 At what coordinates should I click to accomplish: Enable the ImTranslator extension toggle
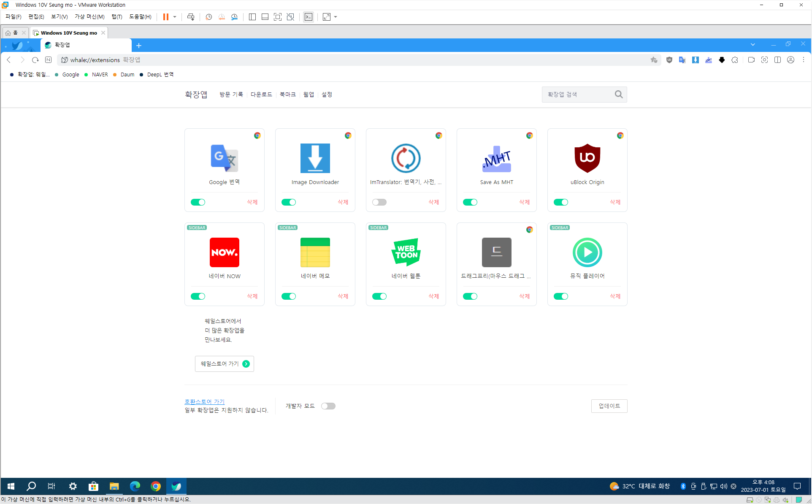[379, 202]
